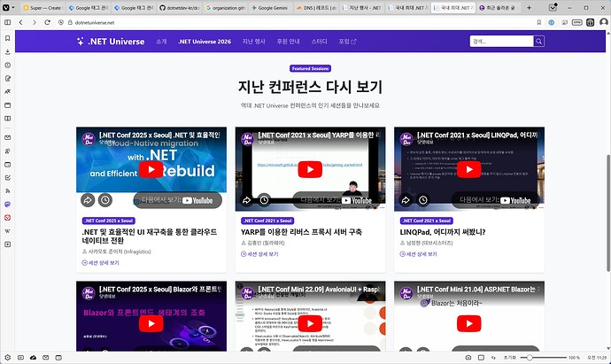Screen dimensions: 611x364
Task: Click the sync cloud icon in status bar
Action: (x=33, y=358)
